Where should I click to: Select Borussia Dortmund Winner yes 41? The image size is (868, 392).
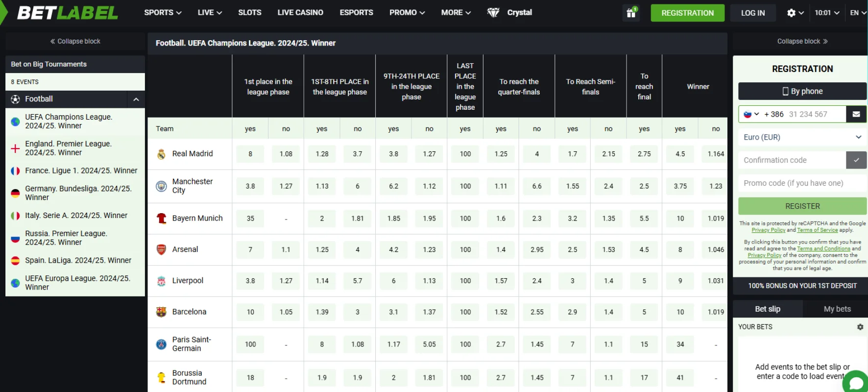[x=680, y=378]
